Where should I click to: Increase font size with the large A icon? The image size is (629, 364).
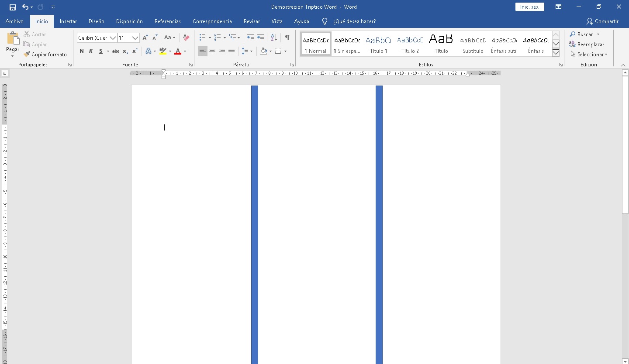[145, 38]
